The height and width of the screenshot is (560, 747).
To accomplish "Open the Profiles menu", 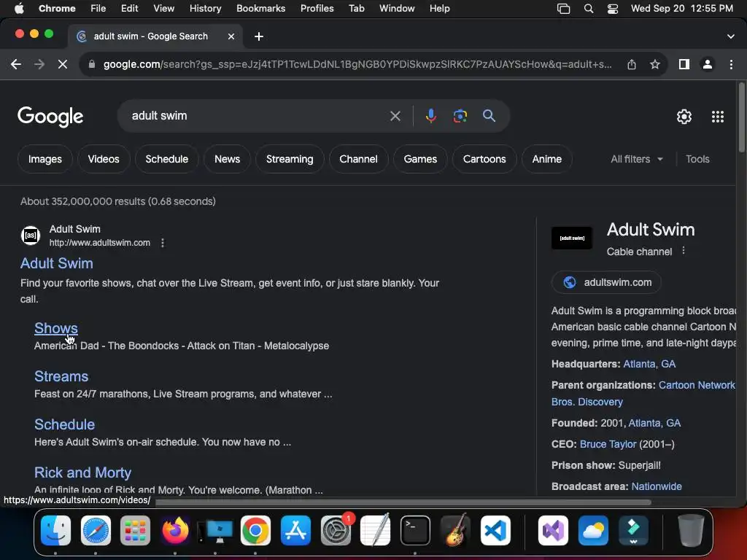I will pos(317,9).
